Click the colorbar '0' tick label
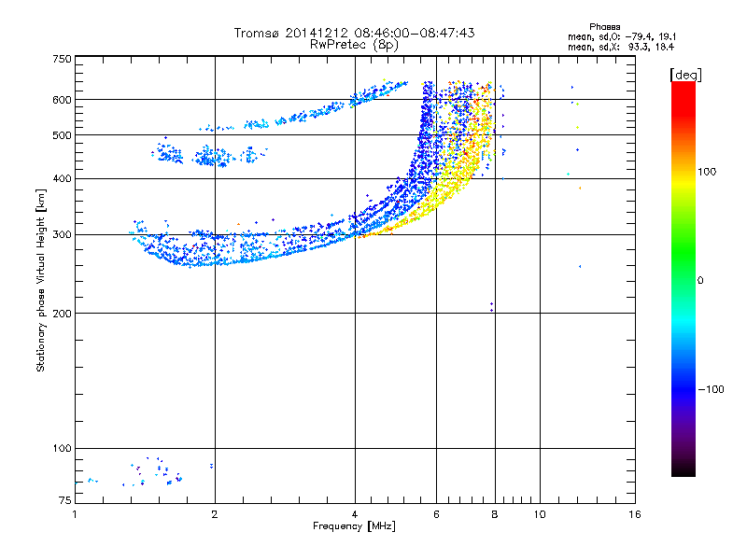This screenshot has height=560, width=747. (700, 281)
